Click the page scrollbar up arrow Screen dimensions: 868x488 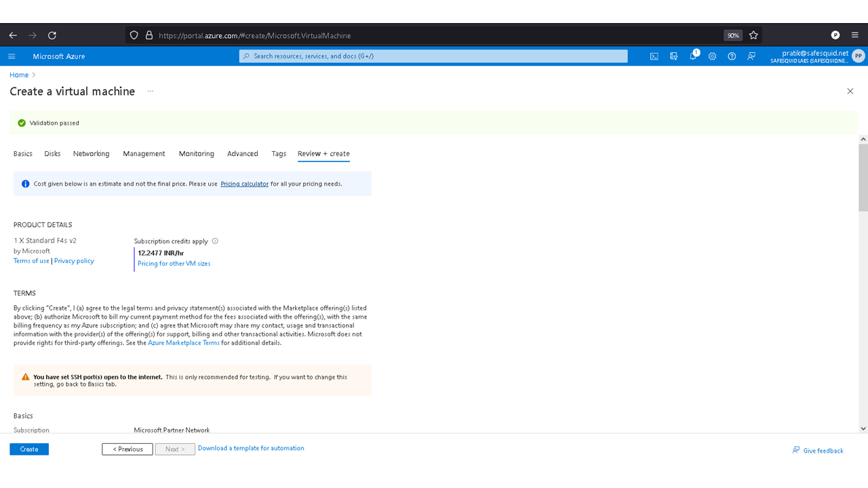[863, 139]
